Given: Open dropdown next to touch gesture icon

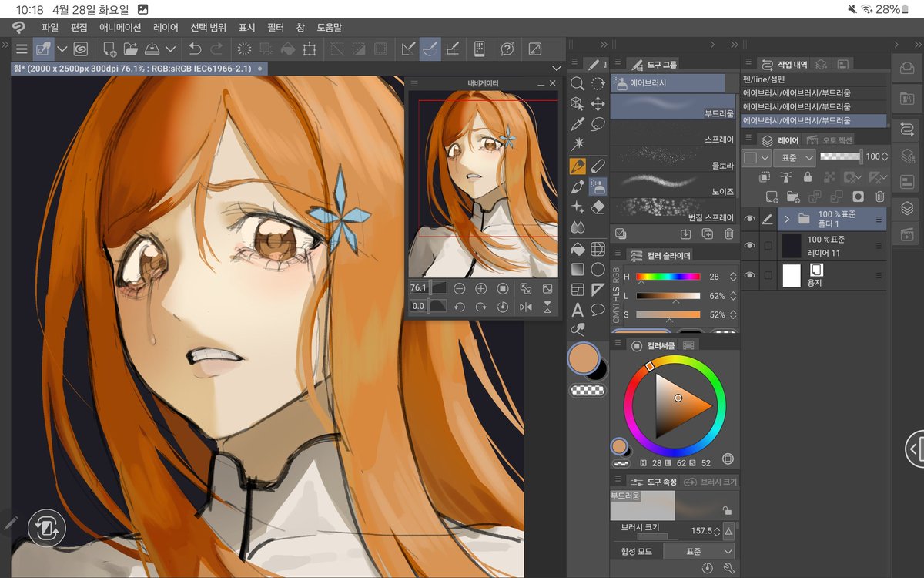Looking at the screenshot, I should click(x=62, y=49).
